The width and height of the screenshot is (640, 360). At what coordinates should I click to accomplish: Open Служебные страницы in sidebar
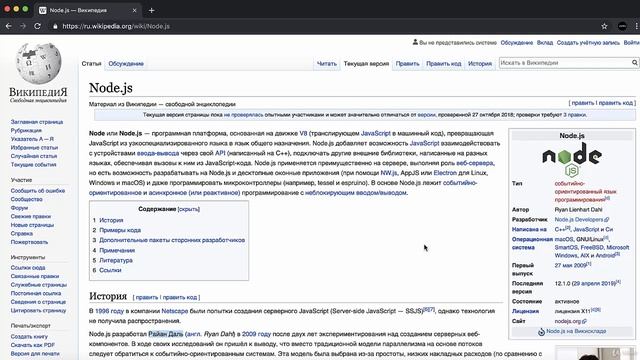point(39,285)
